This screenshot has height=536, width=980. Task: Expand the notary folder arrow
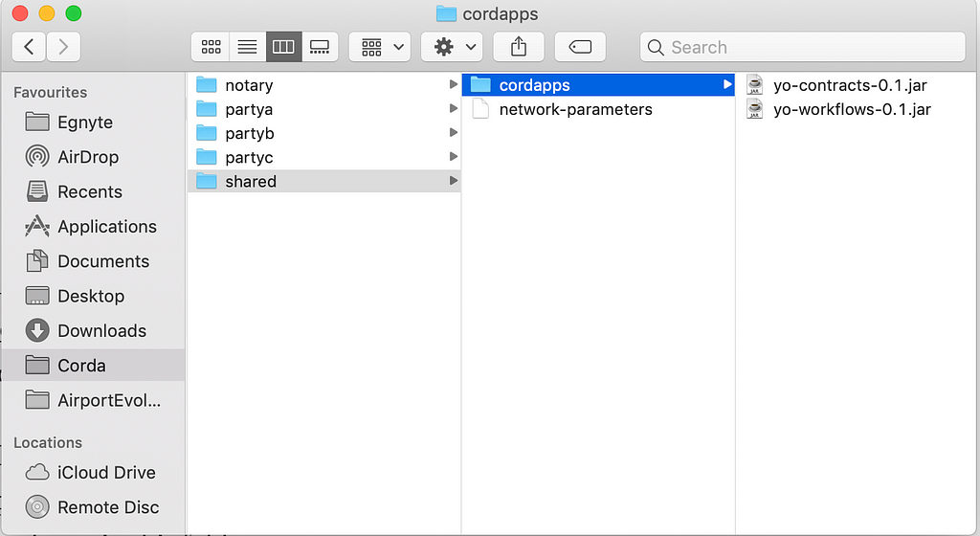pos(453,84)
